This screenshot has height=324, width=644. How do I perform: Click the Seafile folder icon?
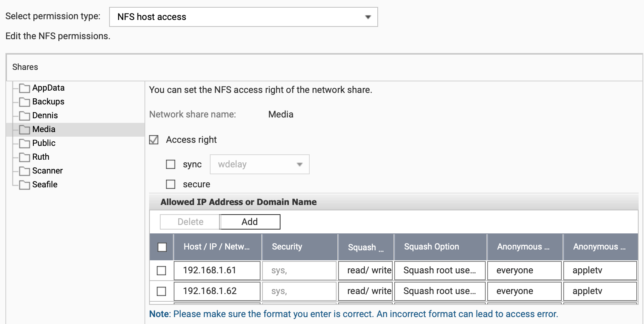(25, 185)
